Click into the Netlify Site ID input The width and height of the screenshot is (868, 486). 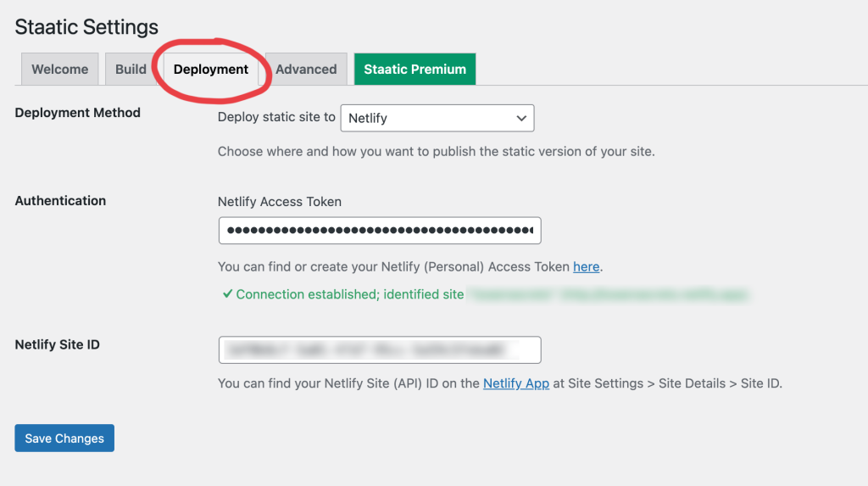(379, 349)
